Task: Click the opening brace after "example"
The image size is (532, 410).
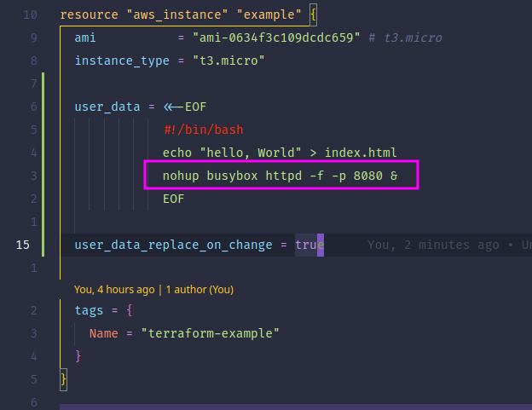Action: 313,14
